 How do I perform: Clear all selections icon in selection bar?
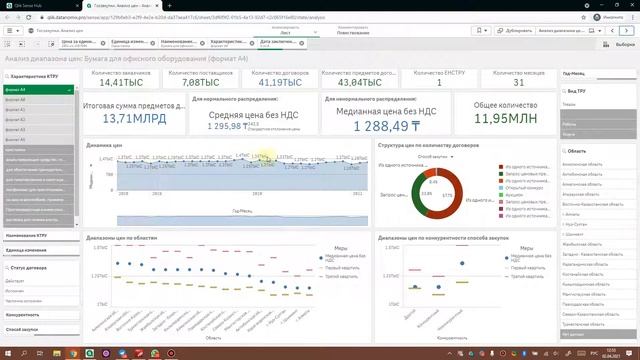click(51, 44)
